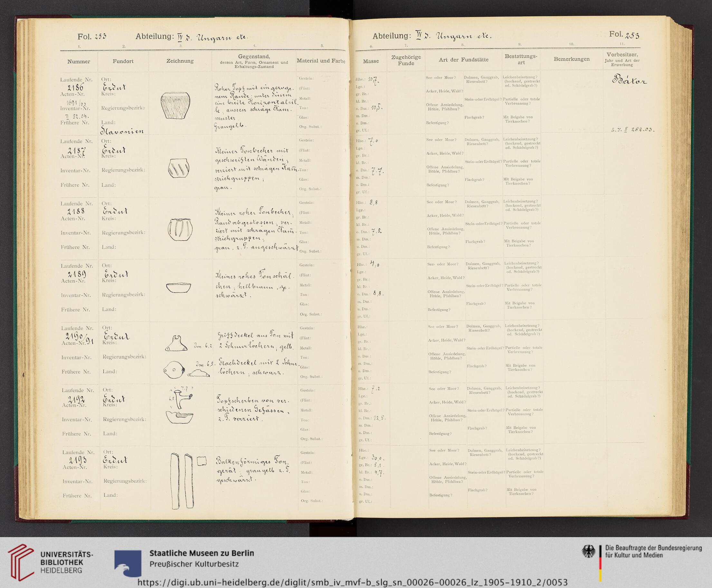The width and height of the screenshot is (712, 588).
Task: Click the 'Art der Fundstätte' column header
Action: (464, 60)
